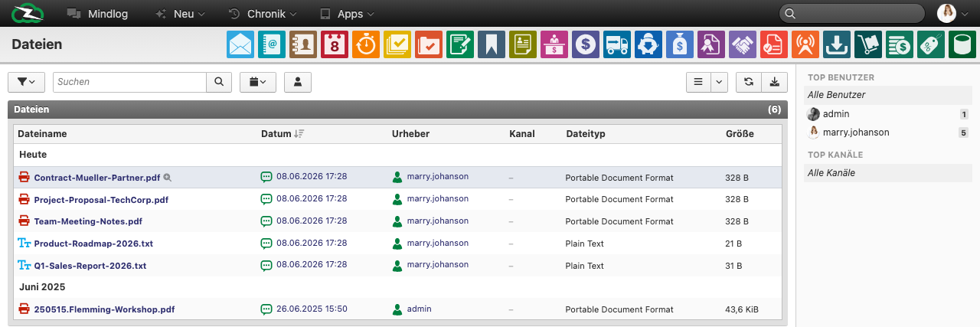
Task: Open the lavender handshake icon
Action: coord(743,44)
